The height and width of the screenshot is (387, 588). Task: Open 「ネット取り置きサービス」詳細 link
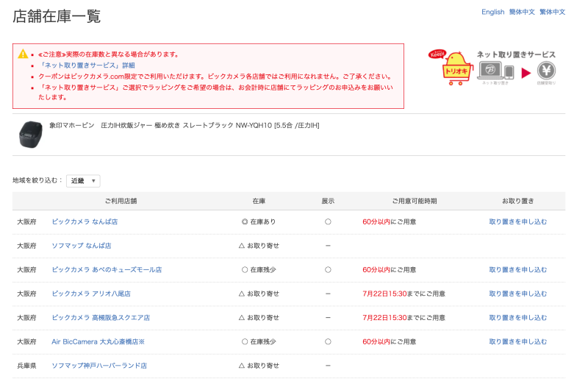click(87, 65)
